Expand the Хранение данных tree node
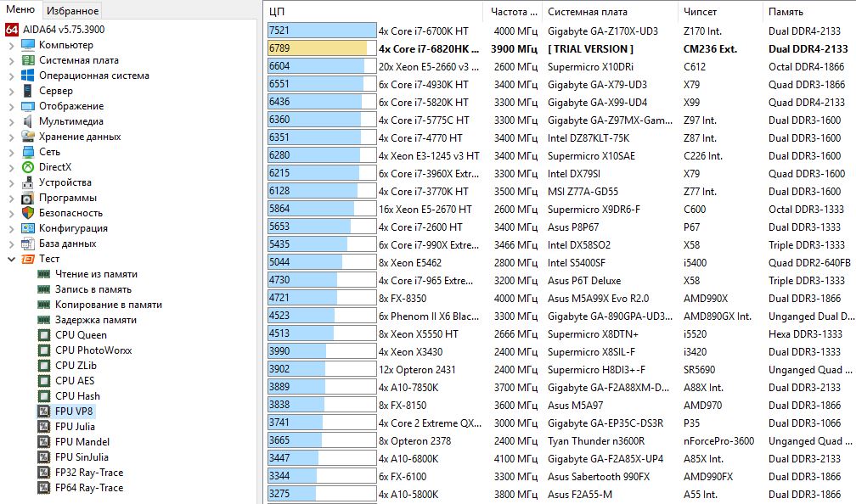The height and width of the screenshot is (504, 856). [12, 137]
